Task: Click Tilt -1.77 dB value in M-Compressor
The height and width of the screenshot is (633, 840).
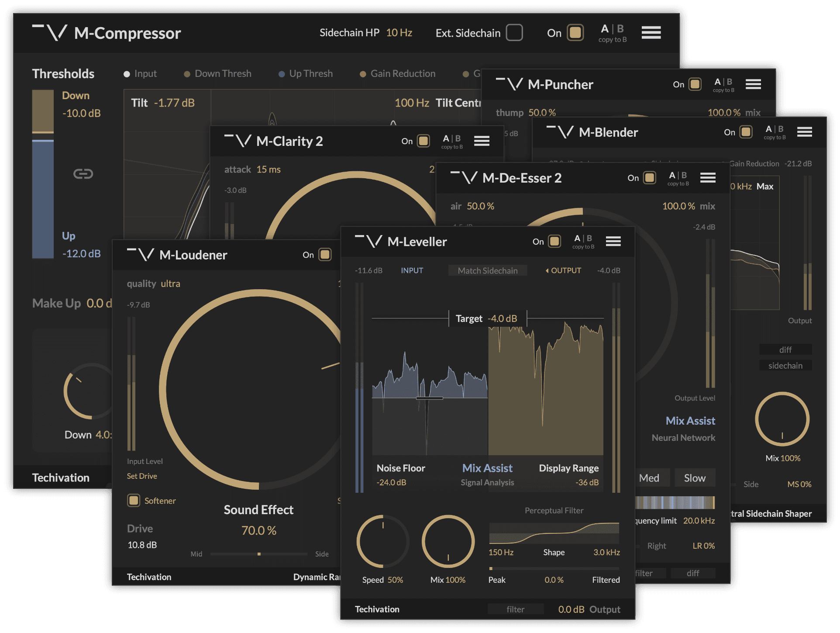Action: tap(174, 103)
